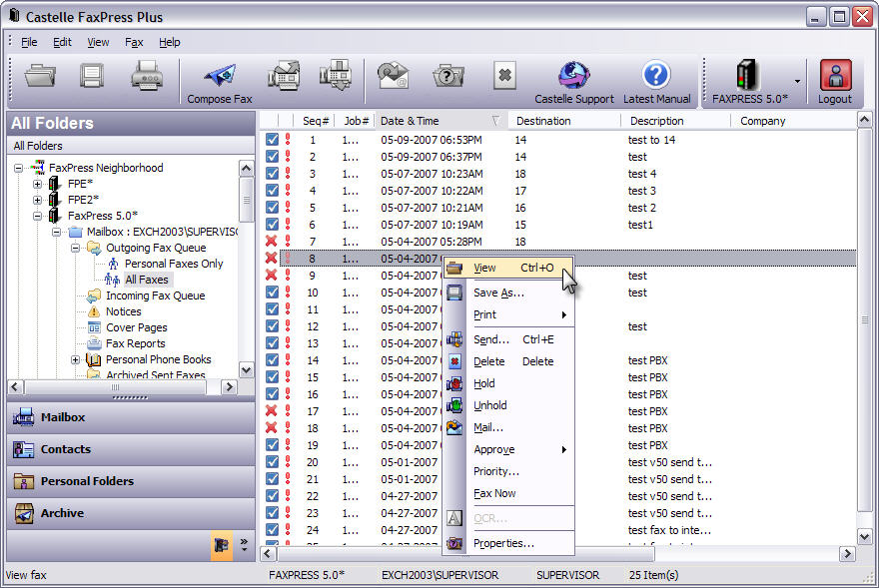879x588 pixels.
Task: Toggle checkbox for fax Seq# 1
Action: click(272, 140)
